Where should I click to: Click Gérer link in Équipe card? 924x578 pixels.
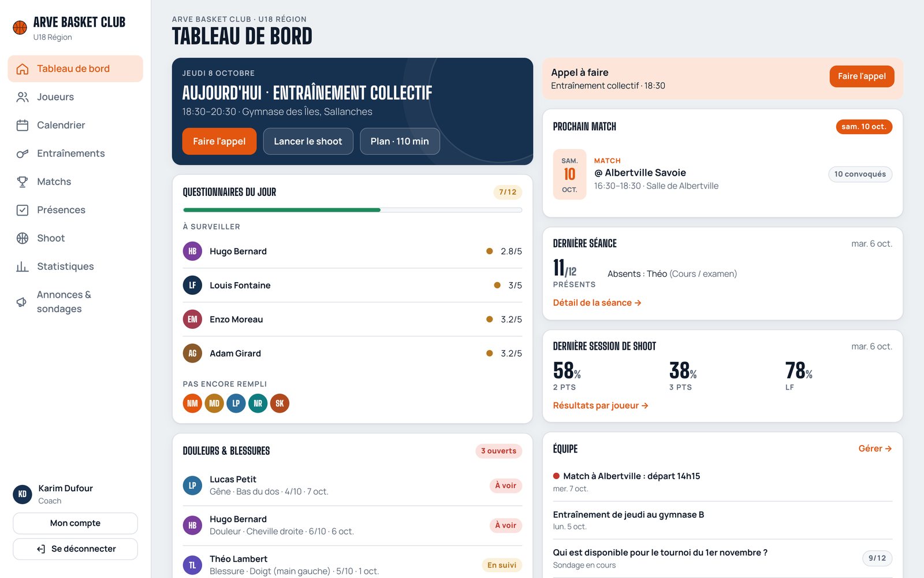pyautogui.click(x=875, y=449)
